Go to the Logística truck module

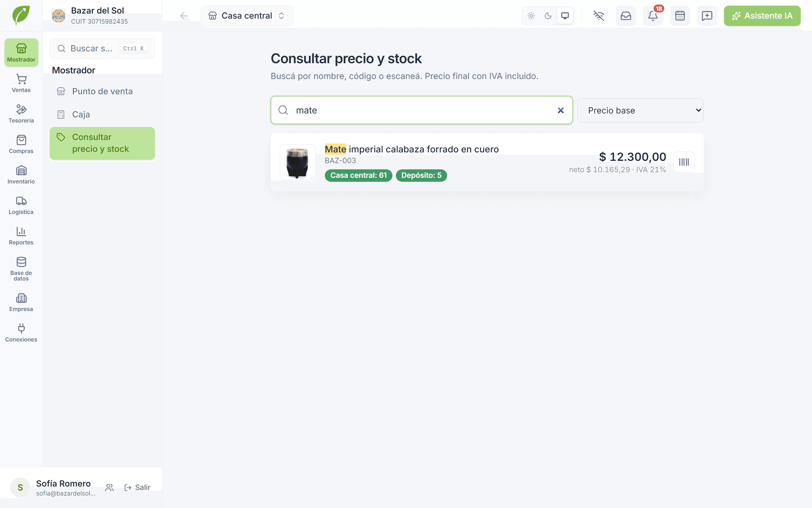point(21,205)
